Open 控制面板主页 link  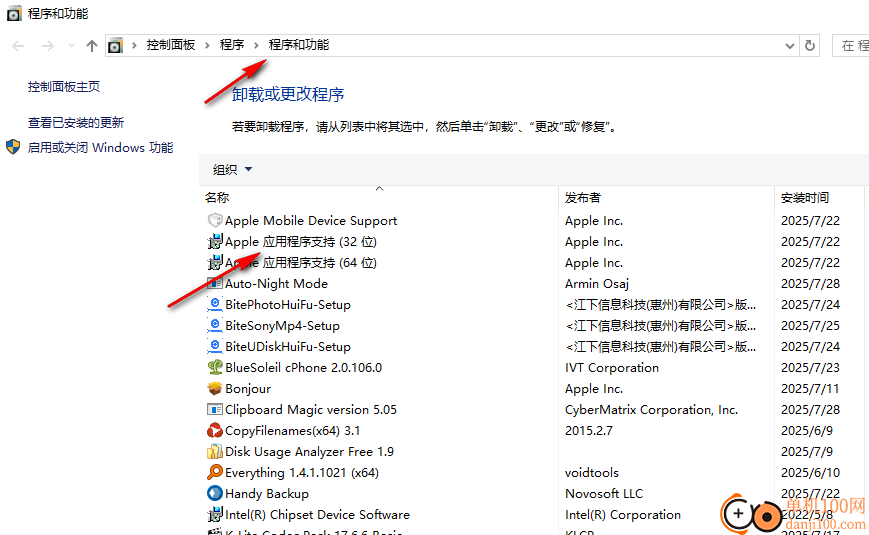tap(64, 86)
